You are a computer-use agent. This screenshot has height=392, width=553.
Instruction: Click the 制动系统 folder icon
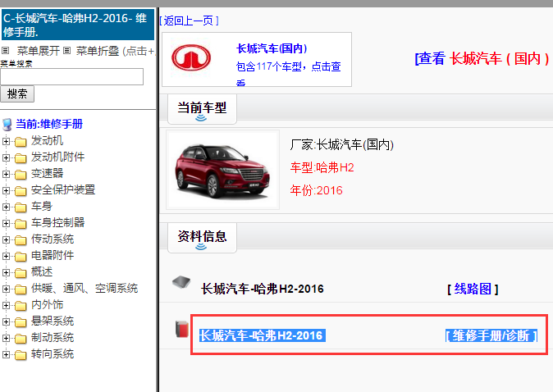pos(21,339)
